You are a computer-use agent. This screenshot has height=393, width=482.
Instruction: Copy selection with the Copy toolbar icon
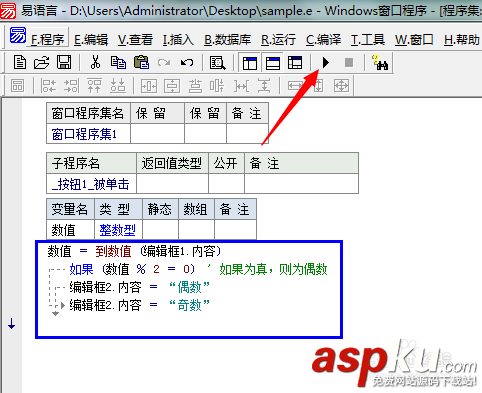click(x=118, y=62)
